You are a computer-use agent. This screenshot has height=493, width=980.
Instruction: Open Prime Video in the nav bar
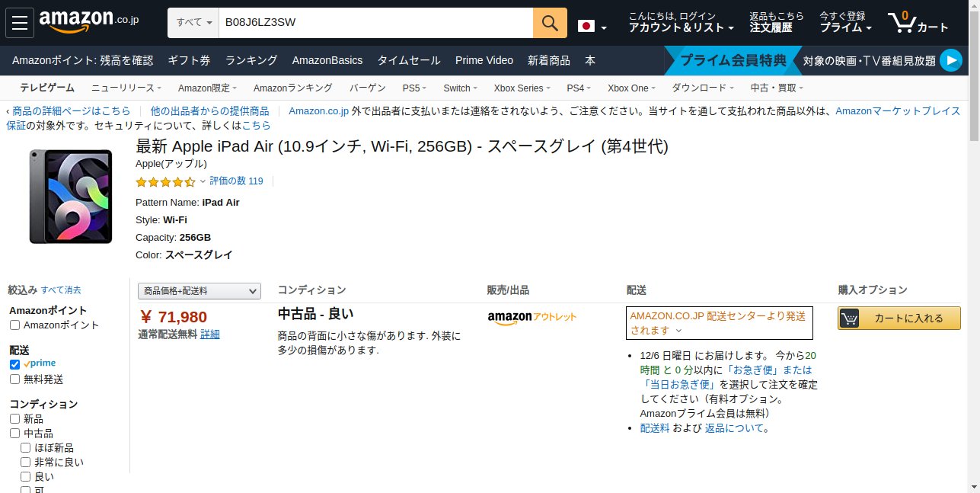coord(484,60)
